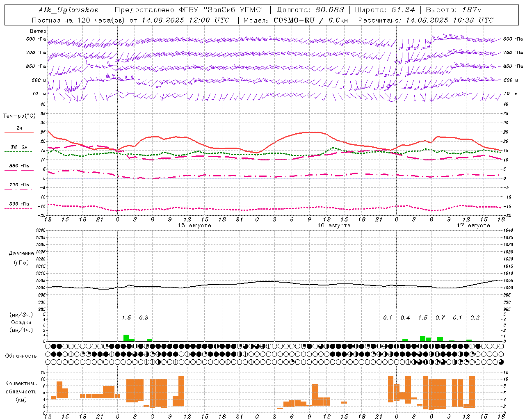Click the Td 2м dew point legend label
525x420 pixels.
click(19, 147)
